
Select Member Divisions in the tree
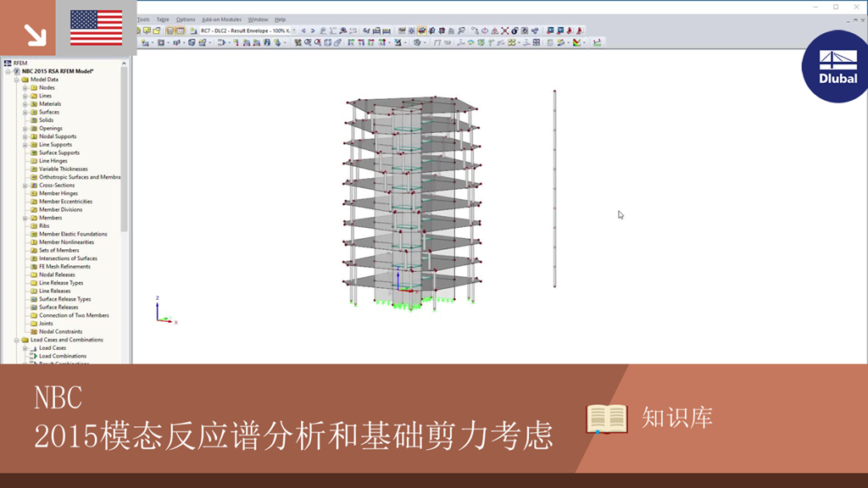(60, 210)
